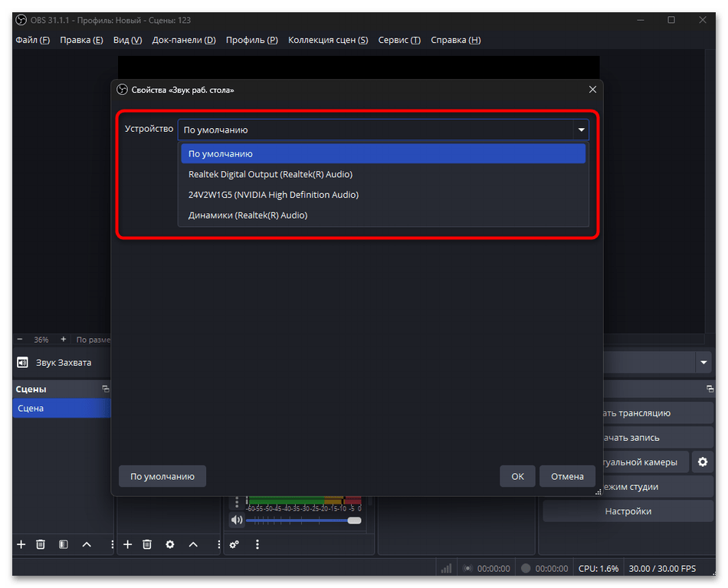Zoom out preview with minus button
The height and width of the screenshot is (588, 728).
[x=19, y=340]
